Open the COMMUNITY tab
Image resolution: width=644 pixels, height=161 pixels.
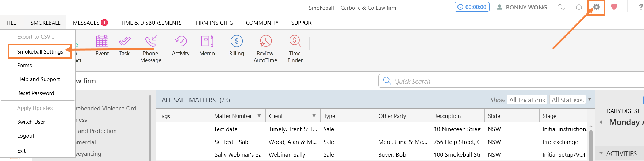(x=262, y=23)
